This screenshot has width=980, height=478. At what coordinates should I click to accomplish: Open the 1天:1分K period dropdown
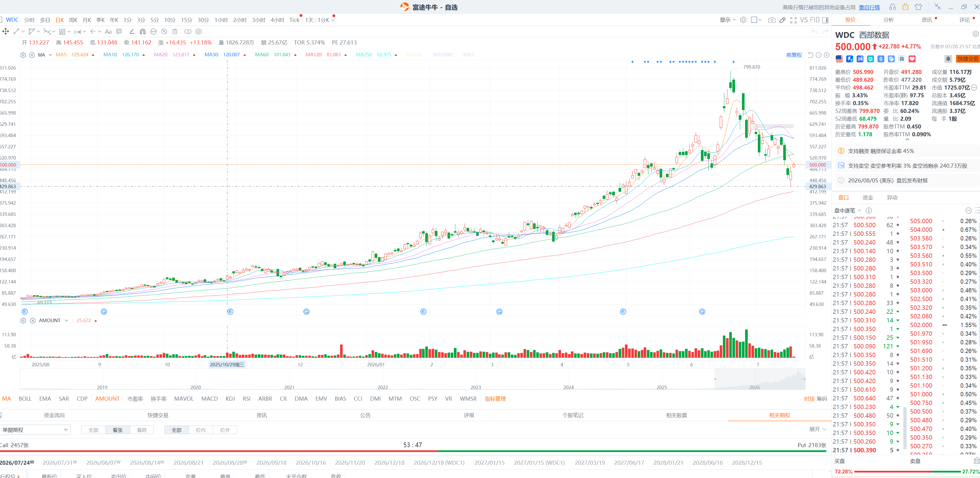coord(320,20)
